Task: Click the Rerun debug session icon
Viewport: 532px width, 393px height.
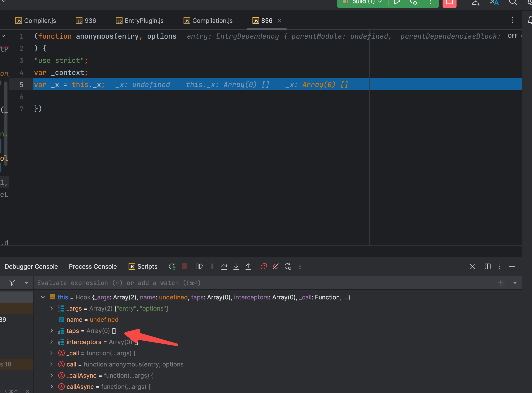Action: (x=172, y=266)
